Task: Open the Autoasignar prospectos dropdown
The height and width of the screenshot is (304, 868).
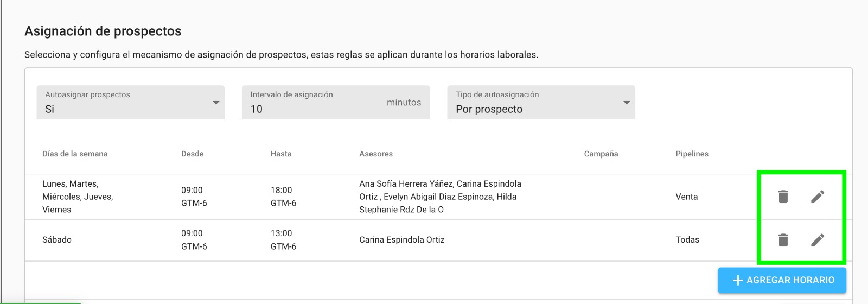Action: pyautogui.click(x=130, y=102)
